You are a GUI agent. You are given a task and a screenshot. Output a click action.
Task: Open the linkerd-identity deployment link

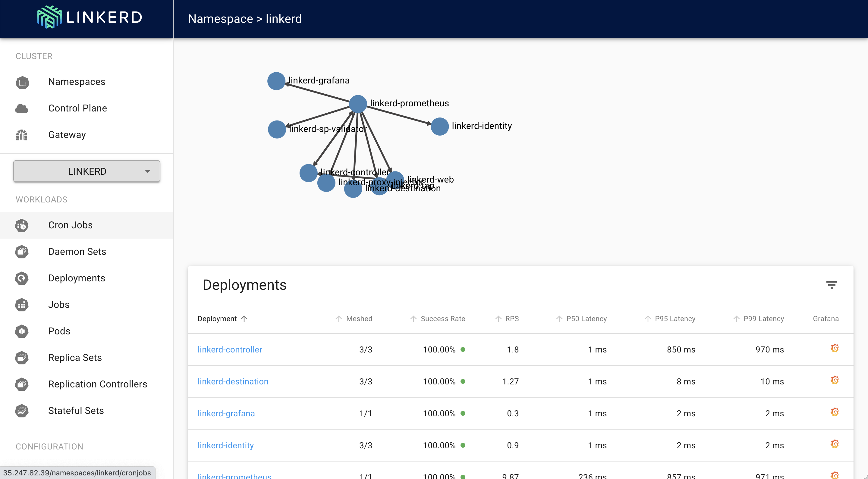(226, 445)
